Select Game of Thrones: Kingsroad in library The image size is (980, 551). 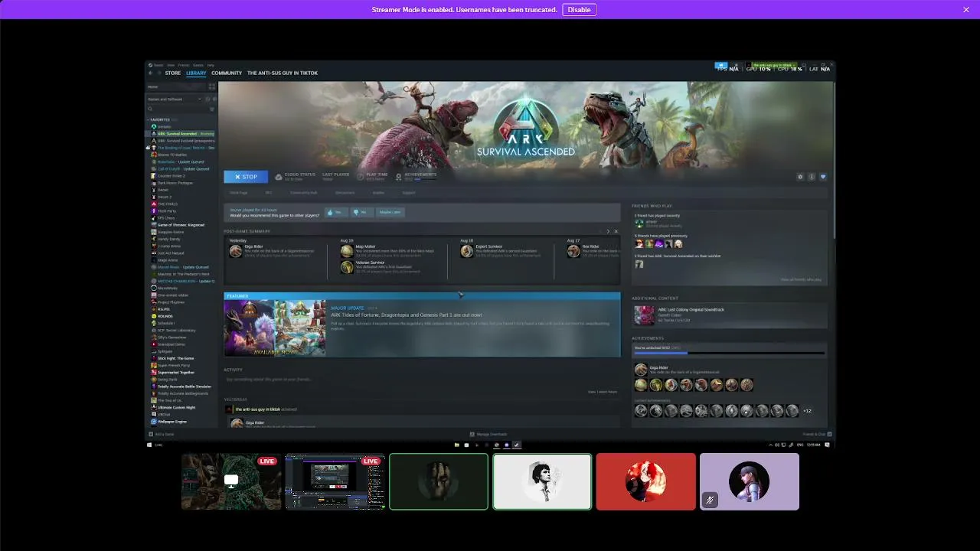coord(180,225)
